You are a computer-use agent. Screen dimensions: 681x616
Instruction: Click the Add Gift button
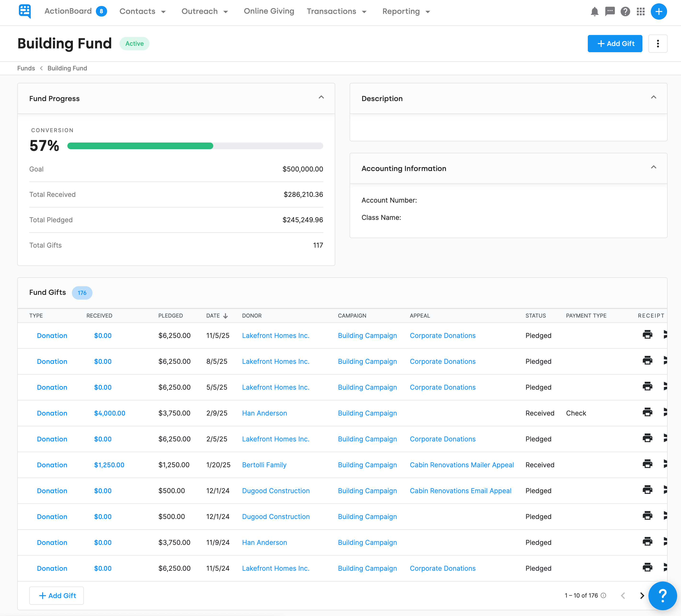pyautogui.click(x=615, y=44)
